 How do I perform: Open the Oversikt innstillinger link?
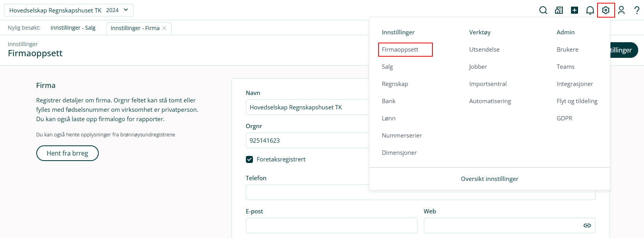(489, 179)
